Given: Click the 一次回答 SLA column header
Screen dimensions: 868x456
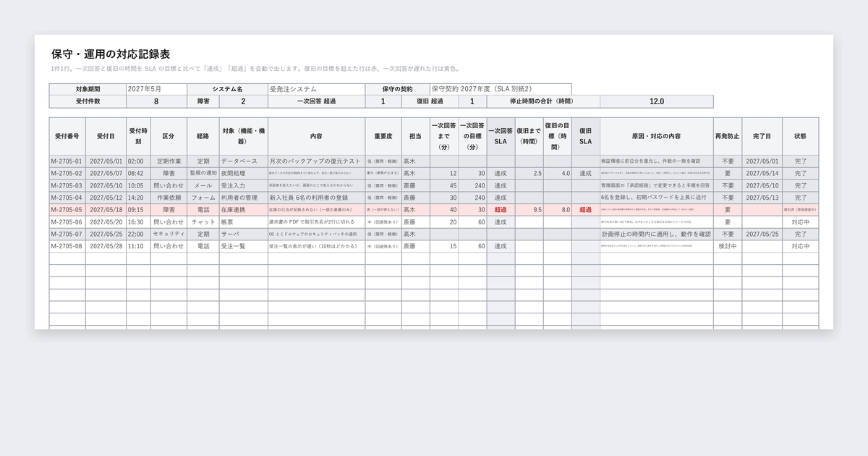Looking at the screenshot, I should coord(501,136).
